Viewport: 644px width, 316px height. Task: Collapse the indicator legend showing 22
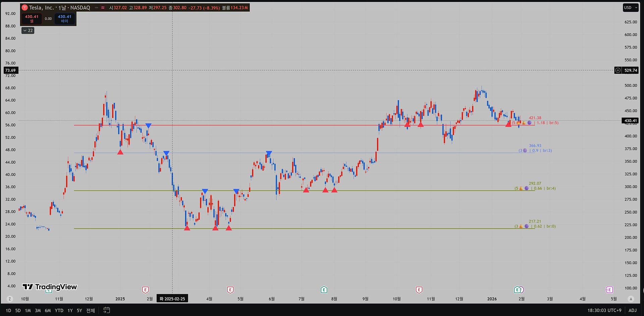[x=28, y=31]
